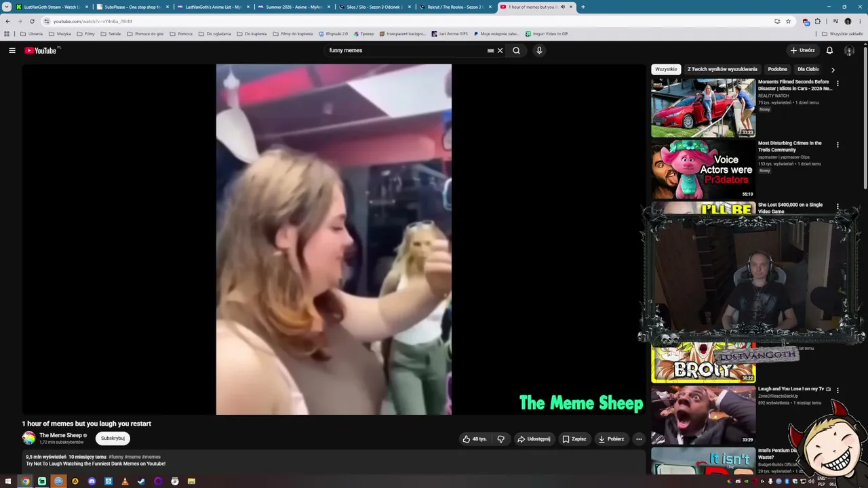Open the YouTube guide hamburger menu
This screenshot has width=868, height=488.
(12, 50)
